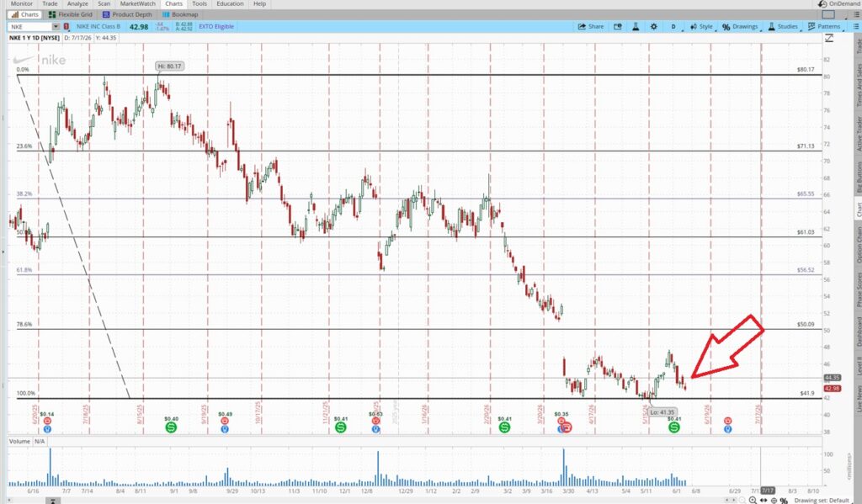This screenshot has width=862, height=504.
Task: Expand the NKE symbol dropdown arrow
Action: [56, 26]
